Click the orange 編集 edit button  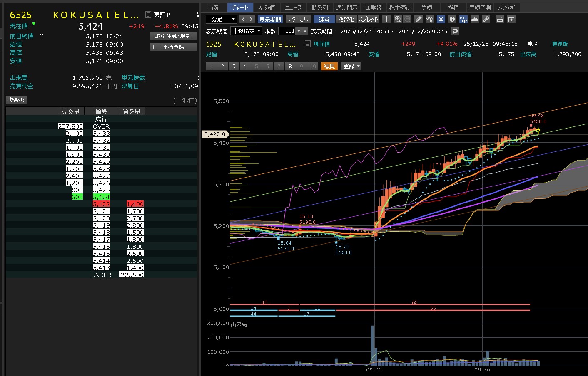pos(329,66)
